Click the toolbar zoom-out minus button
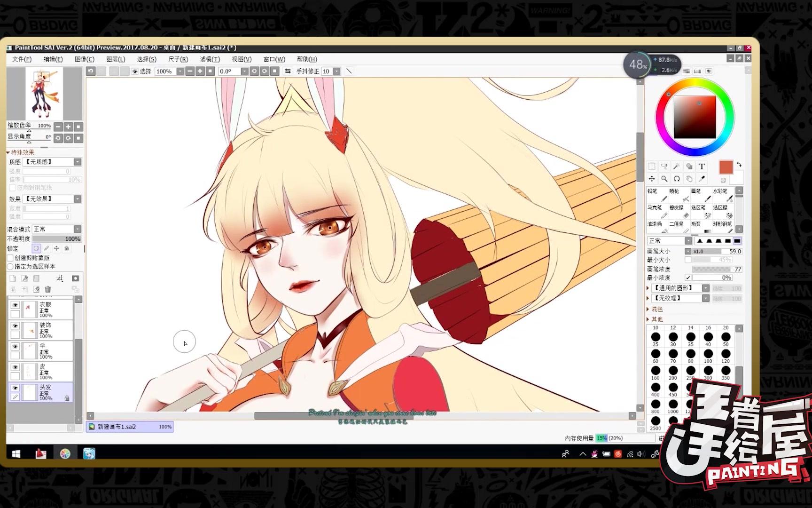 coord(190,71)
